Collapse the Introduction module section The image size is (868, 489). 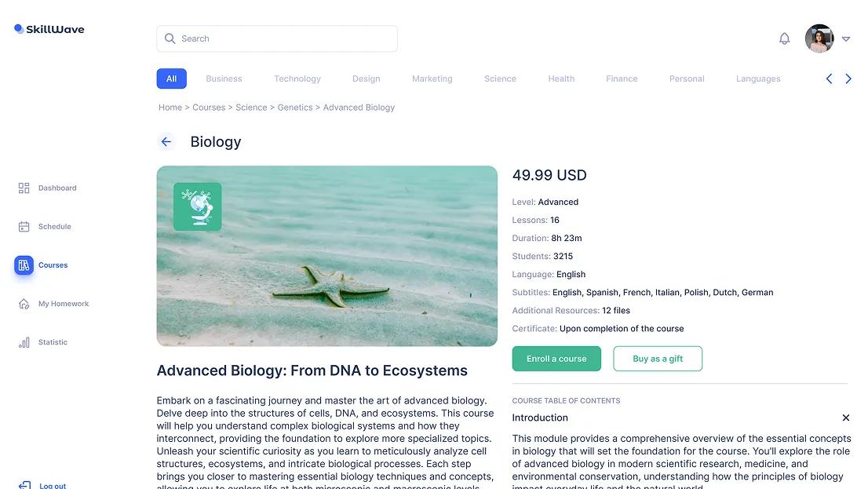tap(845, 418)
